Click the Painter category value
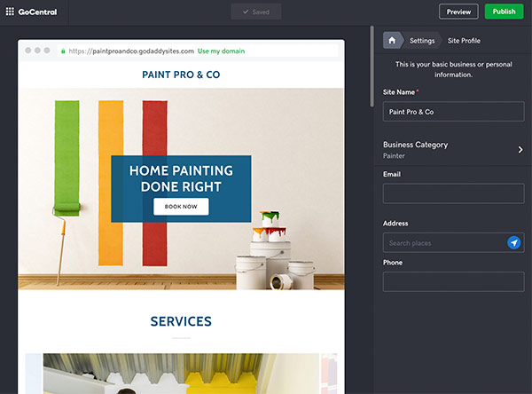 394,156
